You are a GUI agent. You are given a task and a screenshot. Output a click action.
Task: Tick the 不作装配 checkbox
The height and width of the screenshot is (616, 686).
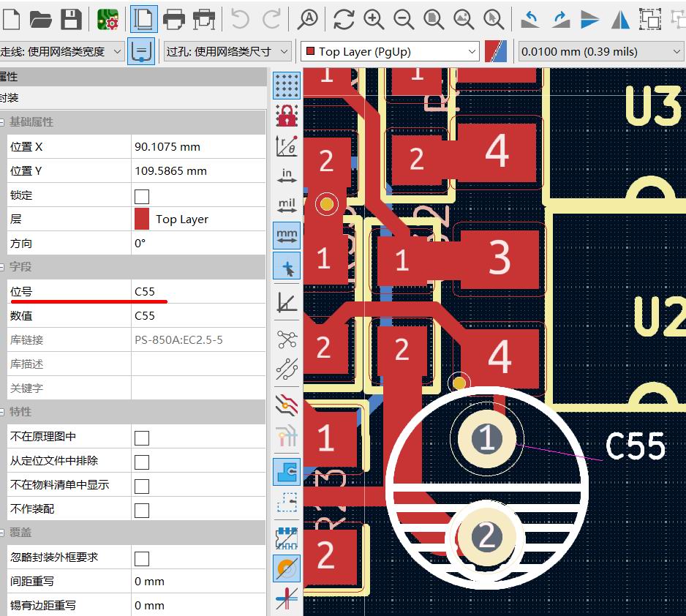click(142, 510)
